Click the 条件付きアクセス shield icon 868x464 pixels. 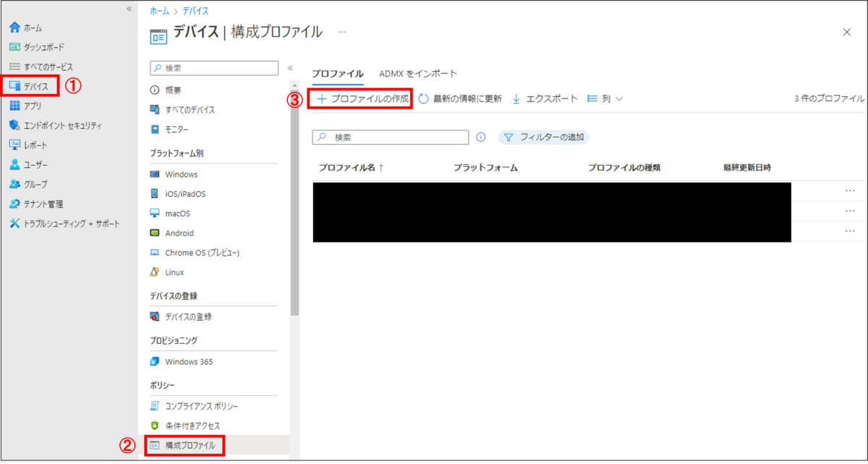[x=154, y=426]
